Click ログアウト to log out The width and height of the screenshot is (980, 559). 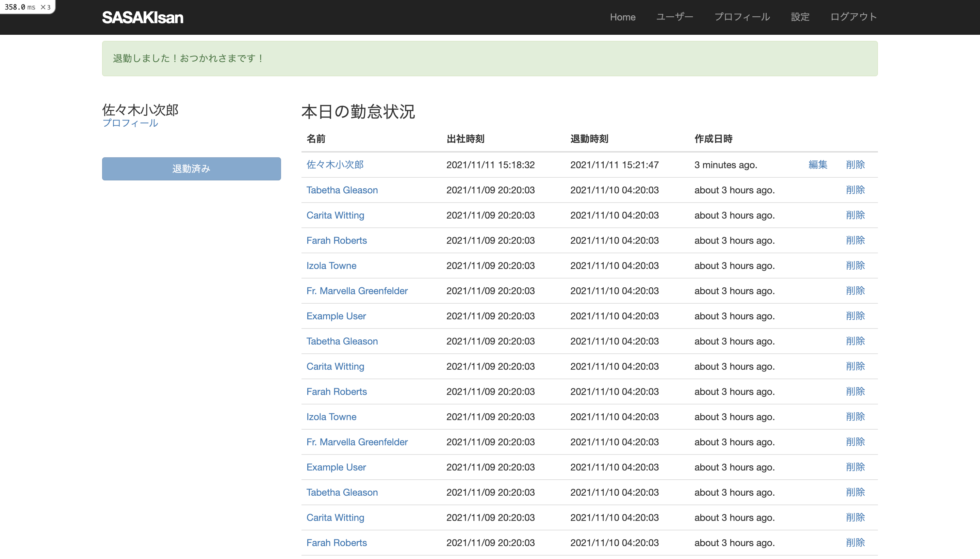click(853, 17)
